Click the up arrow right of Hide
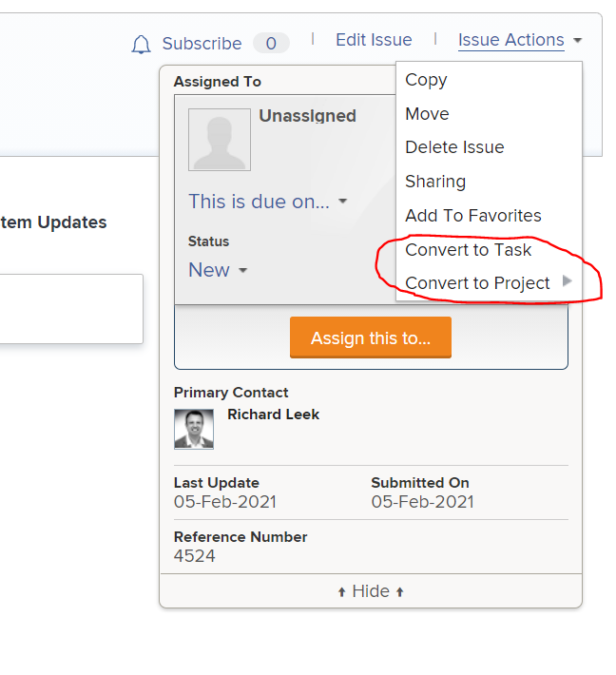616x675 pixels. (400, 592)
